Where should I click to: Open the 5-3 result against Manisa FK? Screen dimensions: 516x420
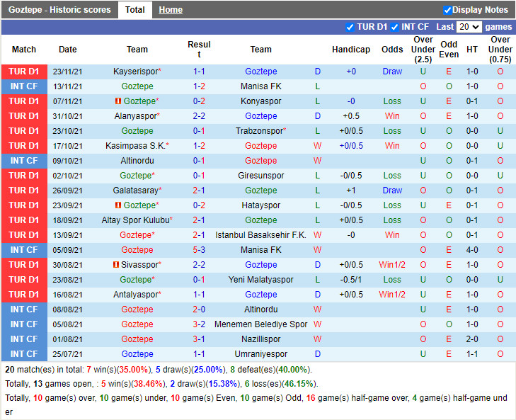[199, 250]
